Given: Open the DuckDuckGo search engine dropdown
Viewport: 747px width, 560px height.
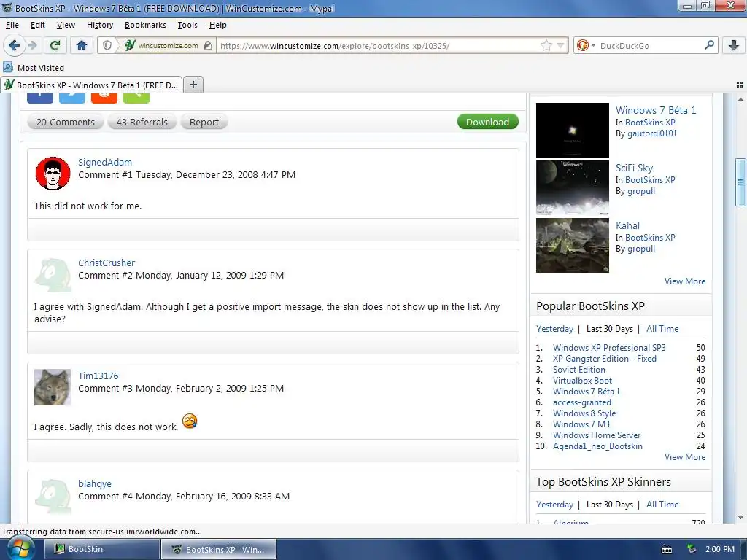Looking at the screenshot, I should [586, 46].
